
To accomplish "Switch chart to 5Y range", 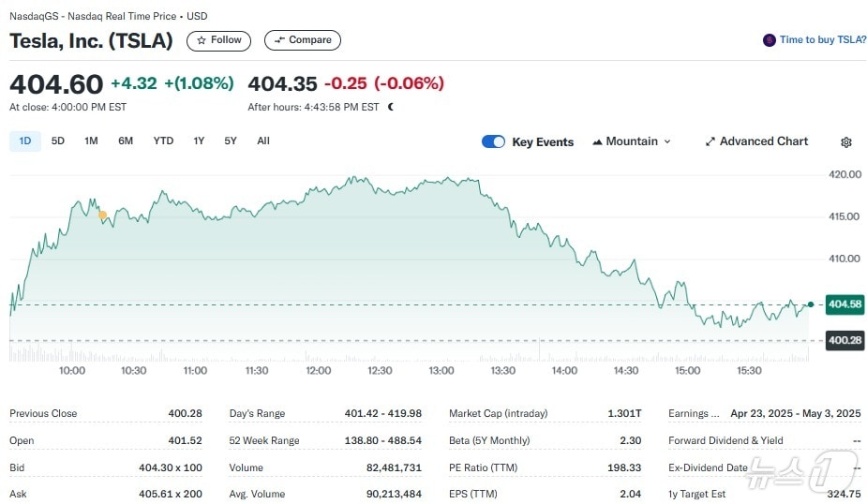I will click(231, 141).
